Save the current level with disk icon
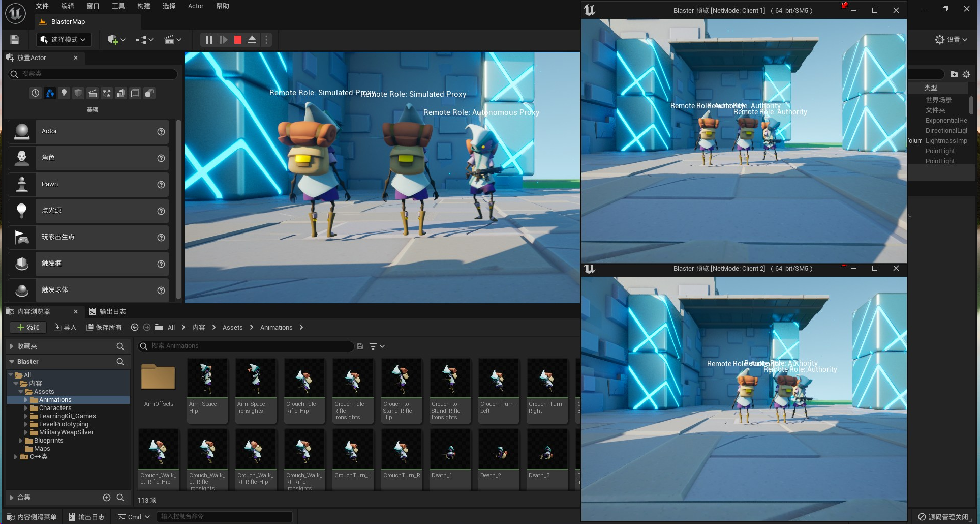The width and height of the screenshot is (980, 524). click(x=15, y=40)
